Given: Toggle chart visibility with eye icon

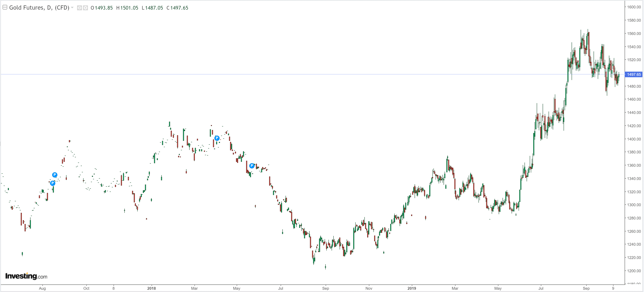Looking at the screenshot, I should [79, 8].
